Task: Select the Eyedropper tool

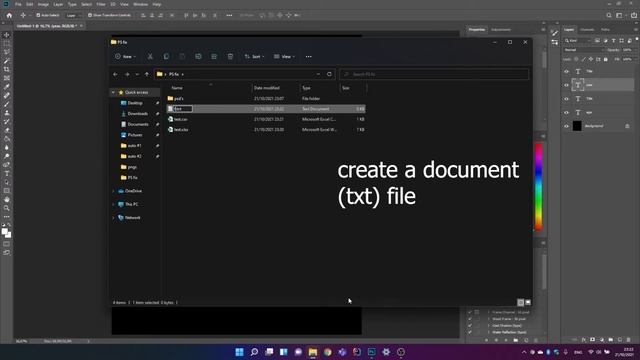Action: [7, 87]
